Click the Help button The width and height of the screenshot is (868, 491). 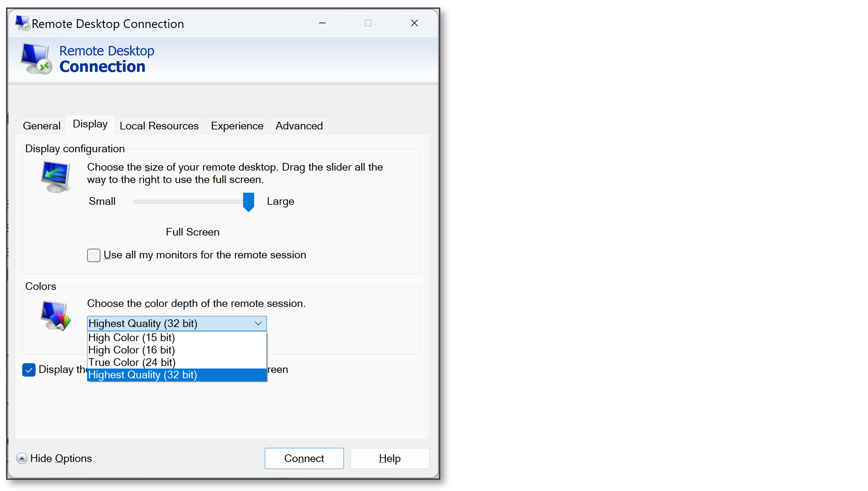[x=390, y=458]
